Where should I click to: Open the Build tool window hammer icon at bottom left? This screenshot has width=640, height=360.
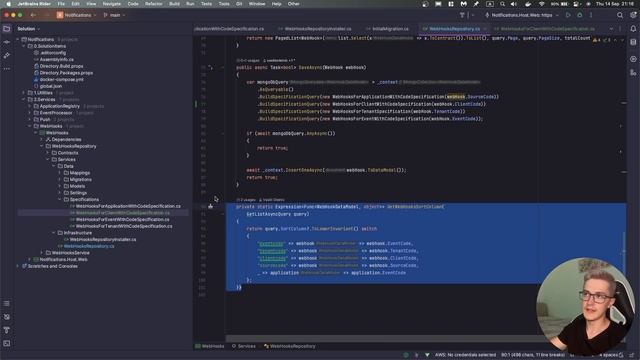(x=7, y=330)
